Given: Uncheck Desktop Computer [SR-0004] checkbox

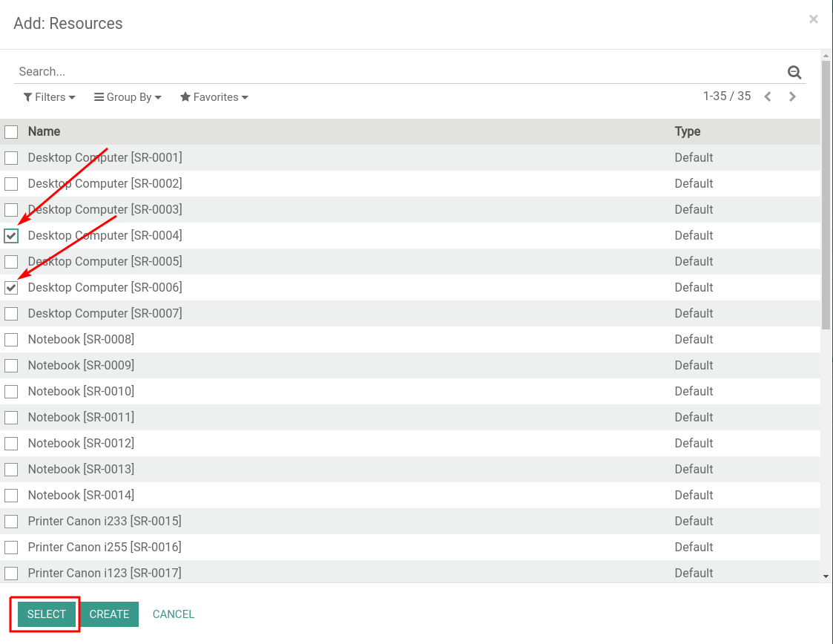Looking at the screenshot, I should point(11,236).
